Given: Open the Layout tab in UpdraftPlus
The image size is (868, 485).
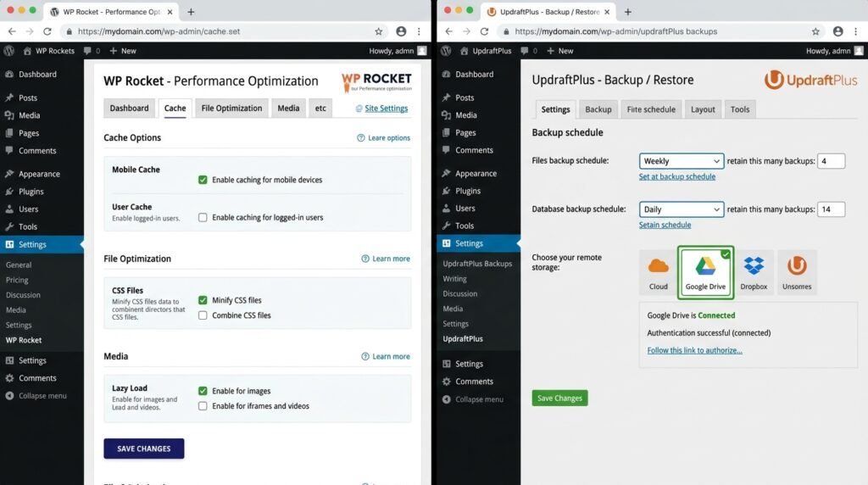Looking at the screenshot, I should pyautogui.click(x=703, y=109).
